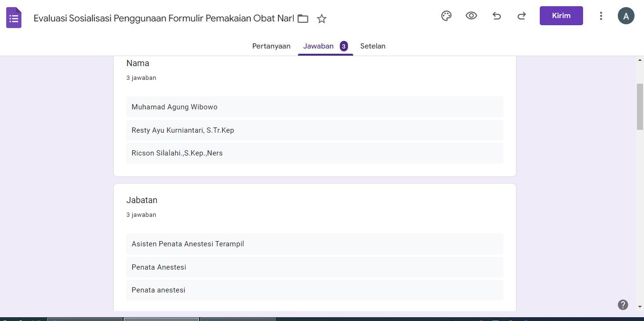Open the theme customization palette

click(446, 16)
